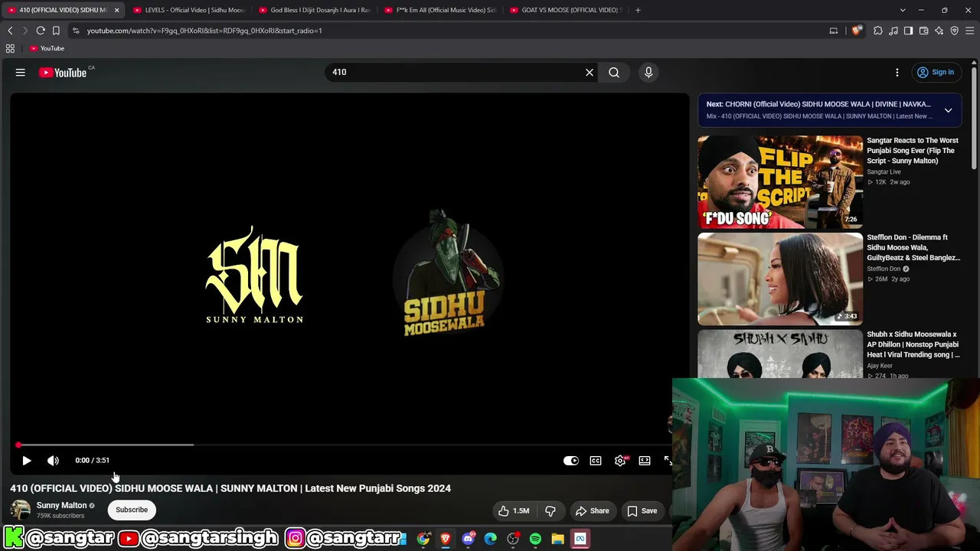The width and height of the screenshot is (980, 551).
Task: Open Discord from the taskbar
Action: coord(469,539)
